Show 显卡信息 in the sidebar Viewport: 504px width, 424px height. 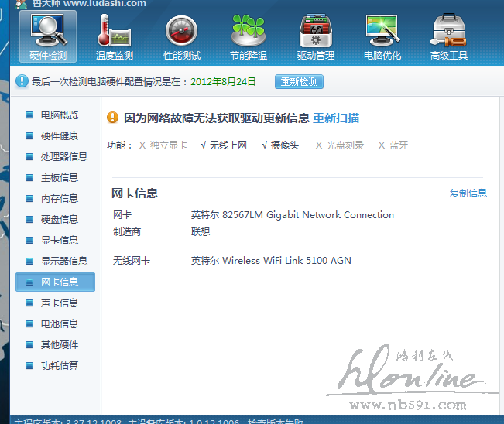point(59,241)
